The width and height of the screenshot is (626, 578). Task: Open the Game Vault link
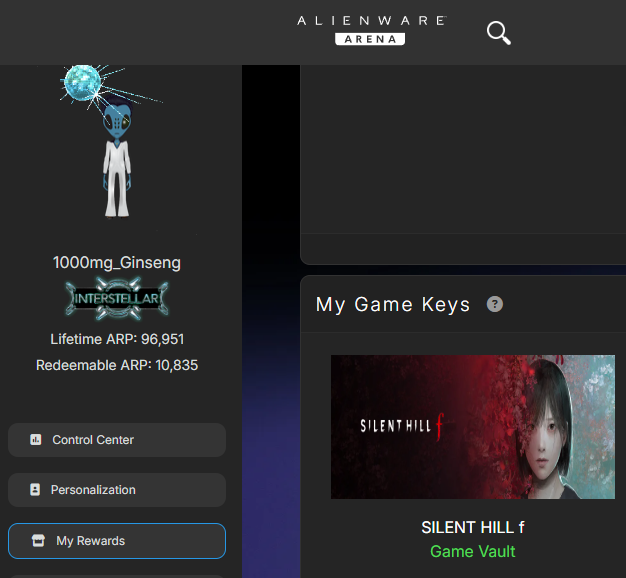pos(472,551)
